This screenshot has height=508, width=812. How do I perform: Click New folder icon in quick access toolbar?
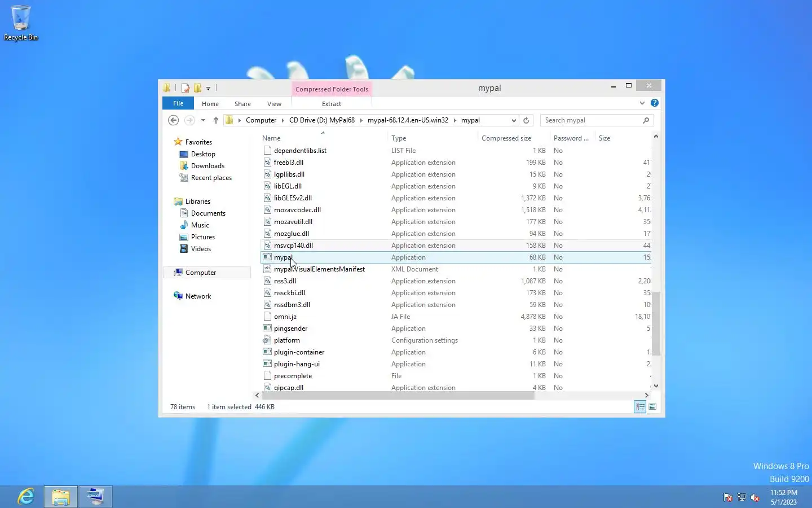point(197,88)
